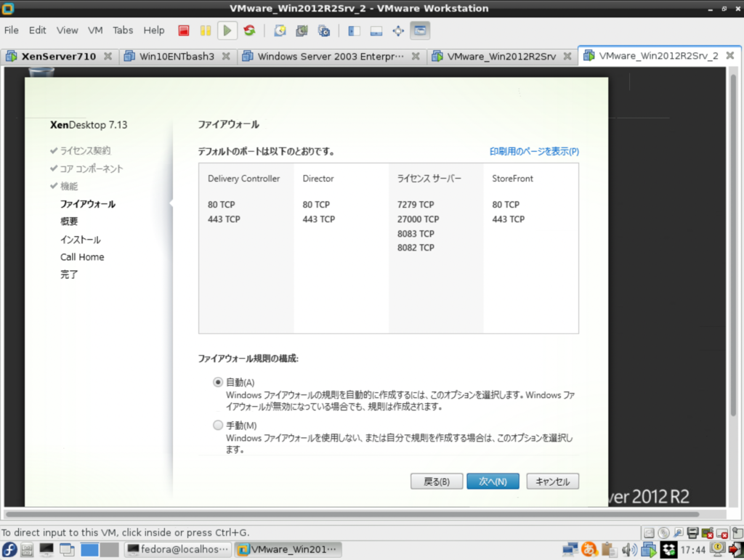744x560 pixels.
Task: Click the hard disk device status icon
Action: coord(649,533)
